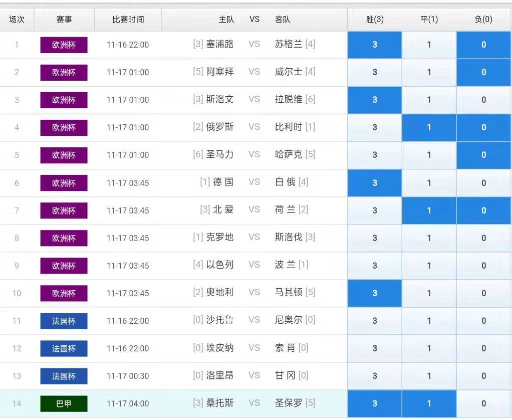512x420 pixels.
Task: Select win (3) for 沙托鲁 vs 尼奥尔
Action: tap(375, 321)
